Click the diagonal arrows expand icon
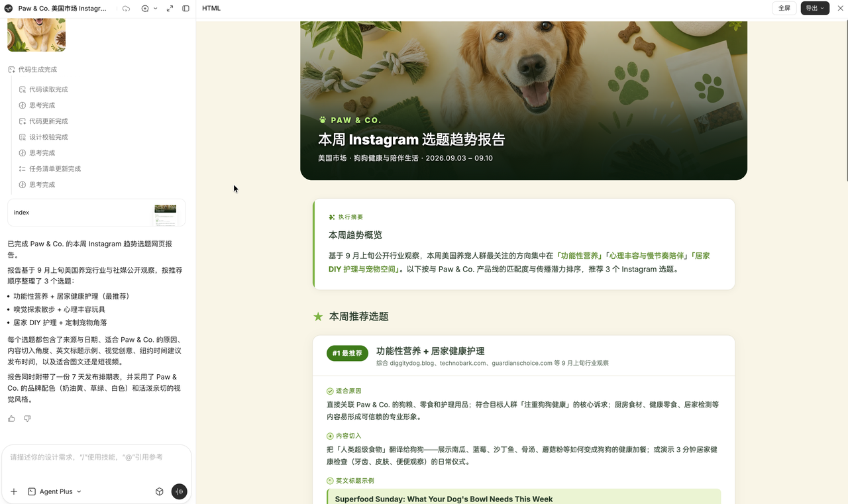848x504 pixels. (x=170, y=9)
